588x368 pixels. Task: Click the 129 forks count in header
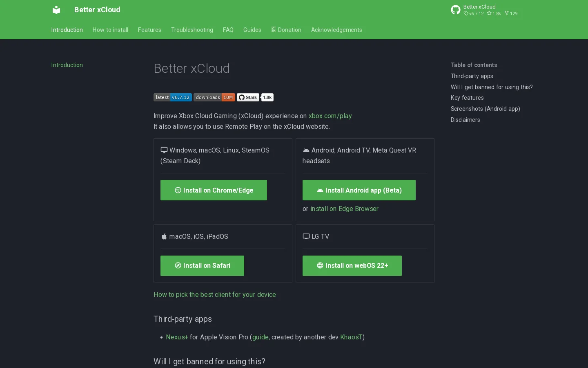click(511, 13)
